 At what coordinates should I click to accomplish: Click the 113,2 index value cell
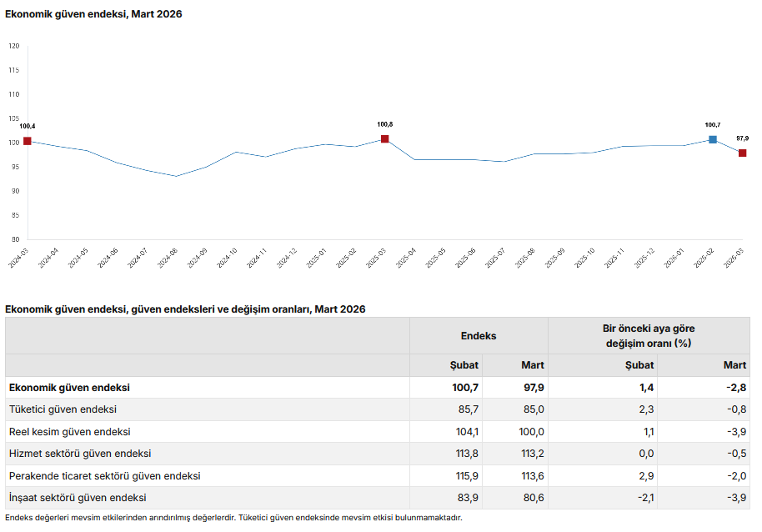[x=530, y=454]
